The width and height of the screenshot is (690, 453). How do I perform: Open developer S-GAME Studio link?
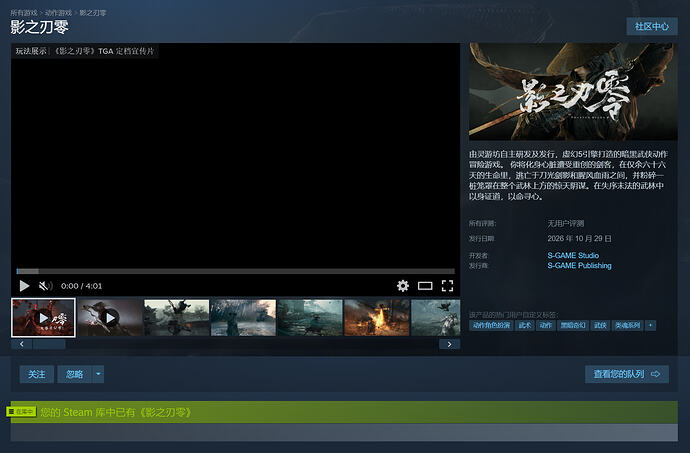(573, 255)
